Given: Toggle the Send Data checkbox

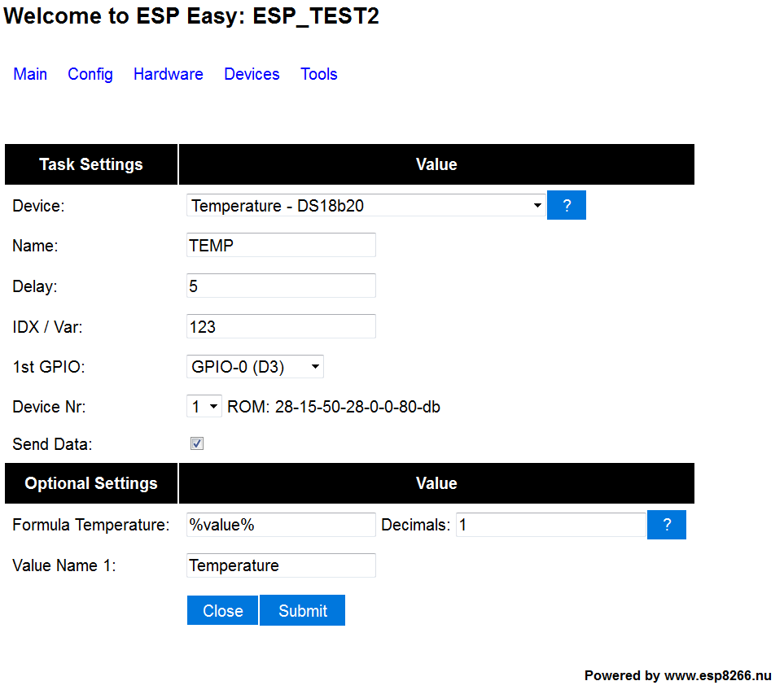Looking at the screenshot, I should (196, 443).
